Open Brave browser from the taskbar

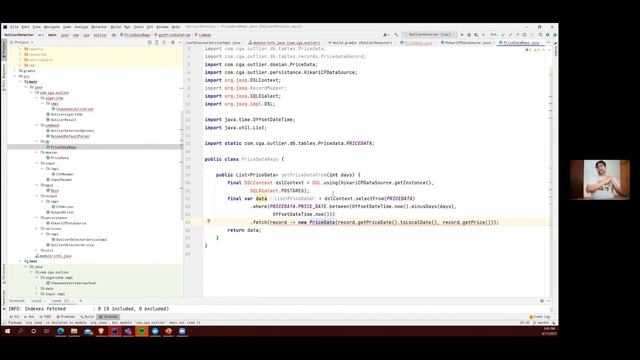(x=101, y=331)
